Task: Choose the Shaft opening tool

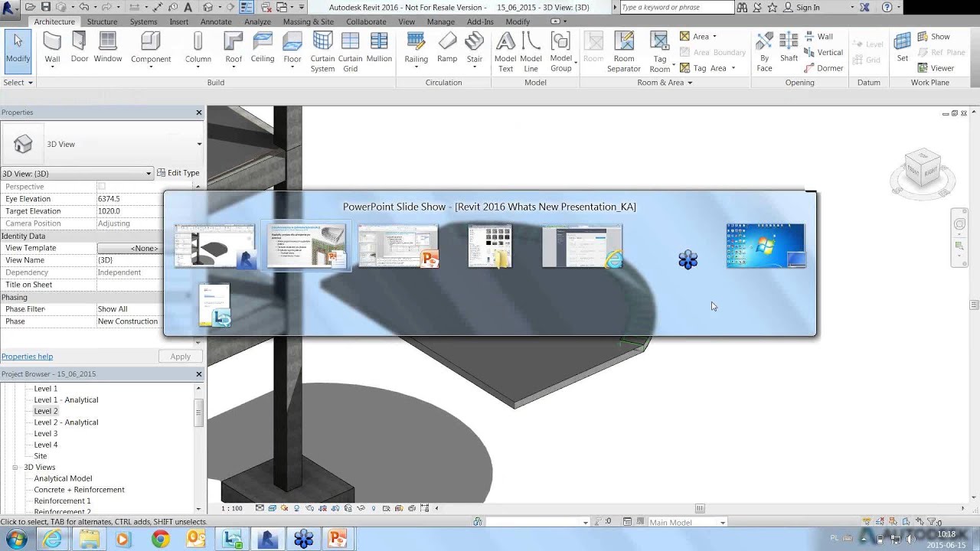Action: tap(789, 48)
